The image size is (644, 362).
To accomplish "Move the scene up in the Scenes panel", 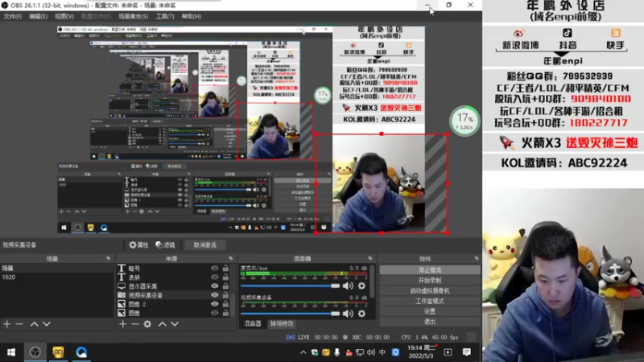I will pos(34,324).
